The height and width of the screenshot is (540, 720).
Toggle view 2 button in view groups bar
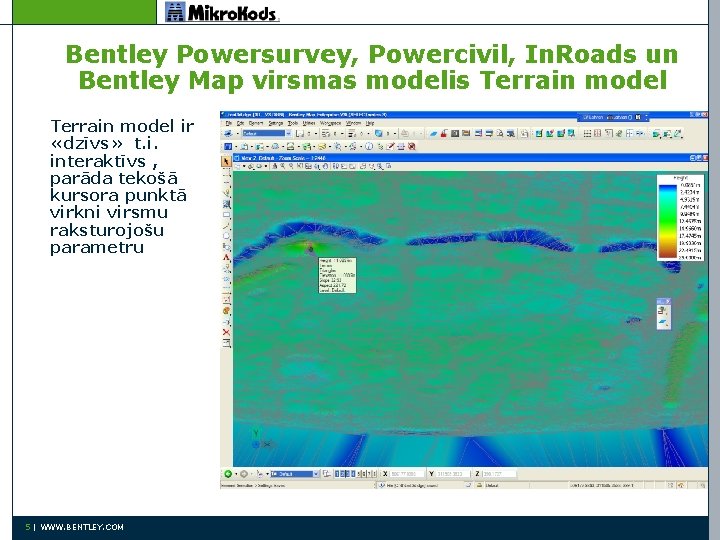[x=343, y=474]
